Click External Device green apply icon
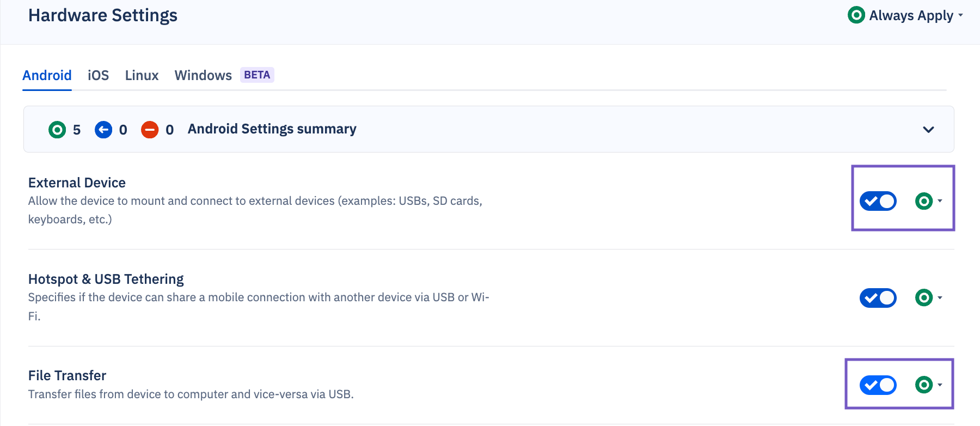Viewport: 980px width, 426px height. pos(924,201)
